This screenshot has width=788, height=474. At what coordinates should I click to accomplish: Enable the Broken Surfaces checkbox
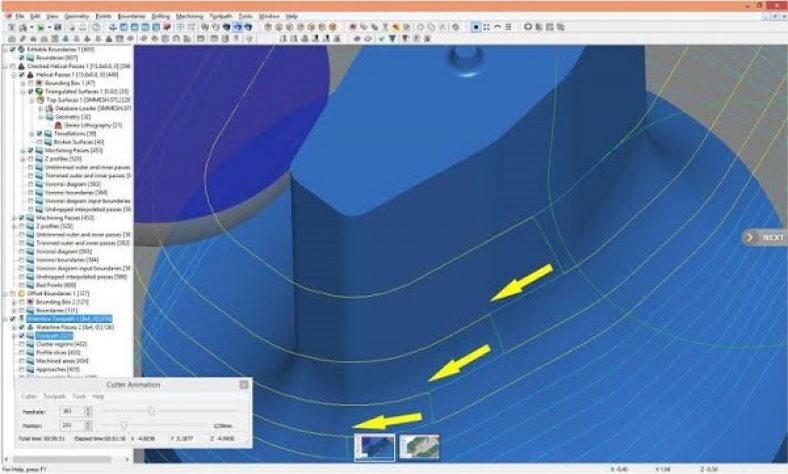(x=39, y=142)
